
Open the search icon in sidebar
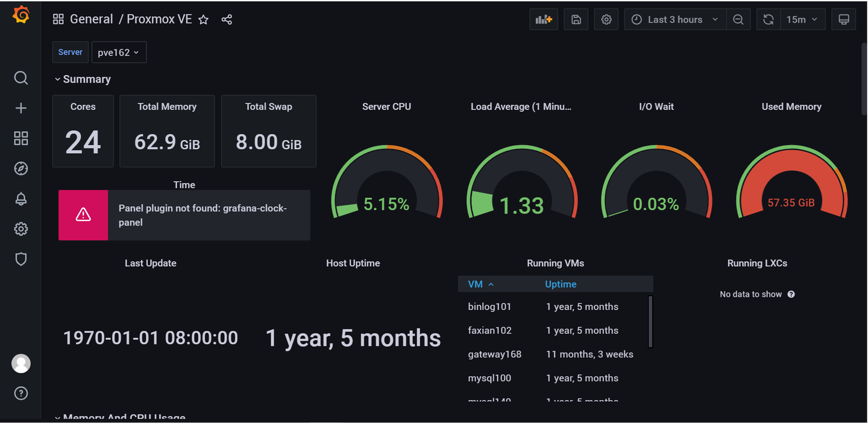click(x=21, y=78)
